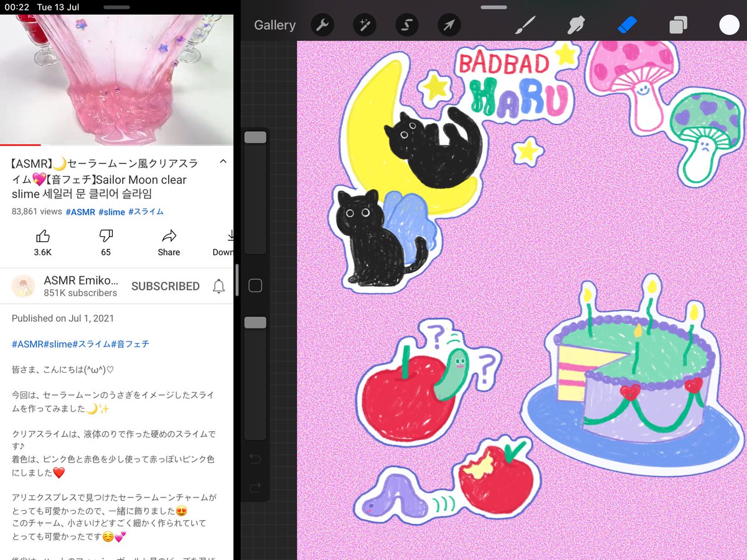Open hashtag line in description
This screenshot has width=747, height=560.
pos(80,343)
